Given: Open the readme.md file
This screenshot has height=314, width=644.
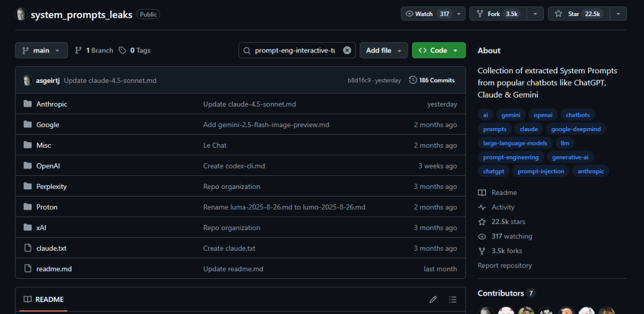Looking at the screenshot, I should coord(54,269).
